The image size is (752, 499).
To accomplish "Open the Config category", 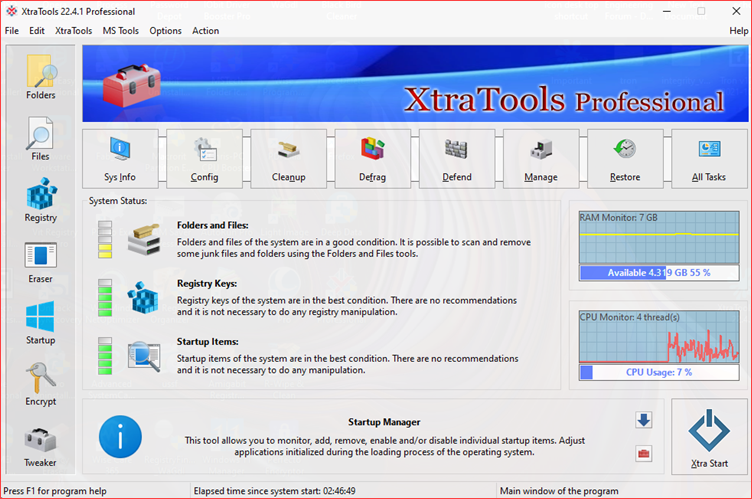I will click(204, 159).
